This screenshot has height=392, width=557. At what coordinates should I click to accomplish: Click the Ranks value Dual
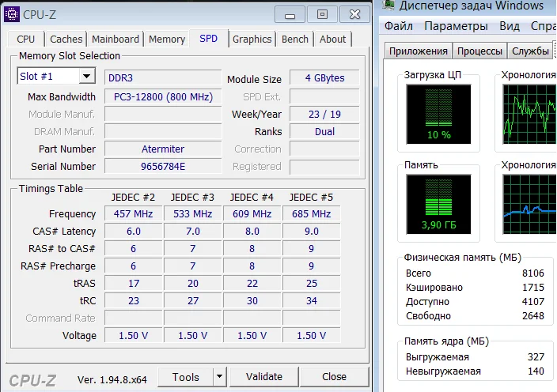(x=324, y=132)
